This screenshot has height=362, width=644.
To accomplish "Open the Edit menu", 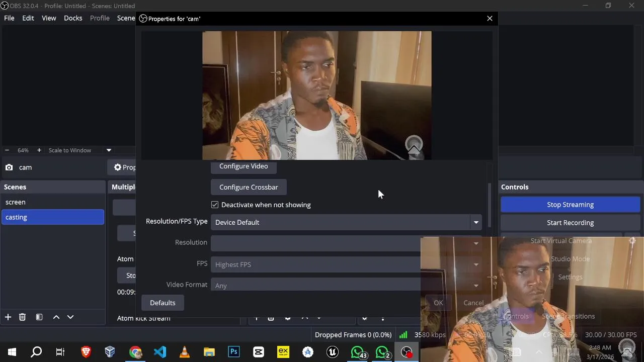I will click(28, 18).
